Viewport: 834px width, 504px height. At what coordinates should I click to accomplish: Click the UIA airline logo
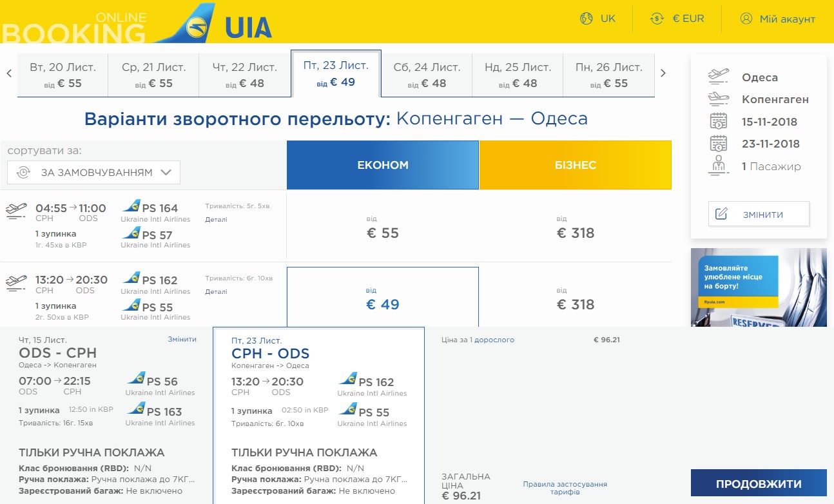[213, 24]
